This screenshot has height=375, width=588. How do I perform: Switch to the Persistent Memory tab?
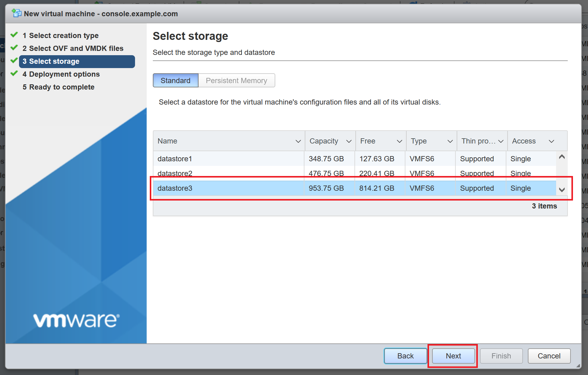236,80
